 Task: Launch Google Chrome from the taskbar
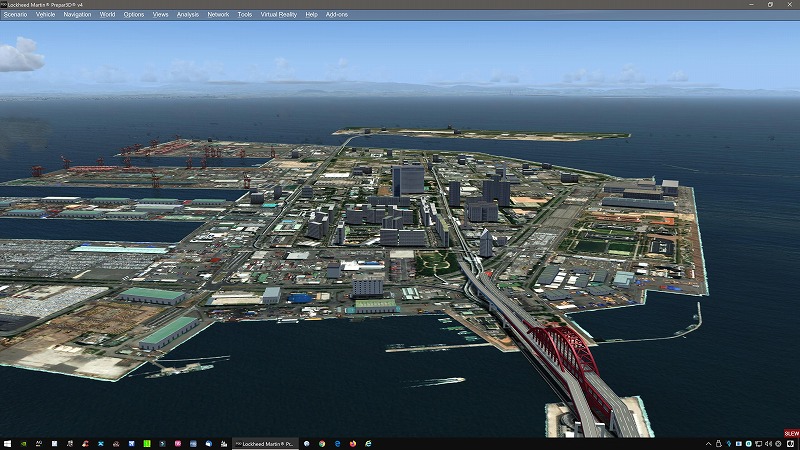click(322, 443)
